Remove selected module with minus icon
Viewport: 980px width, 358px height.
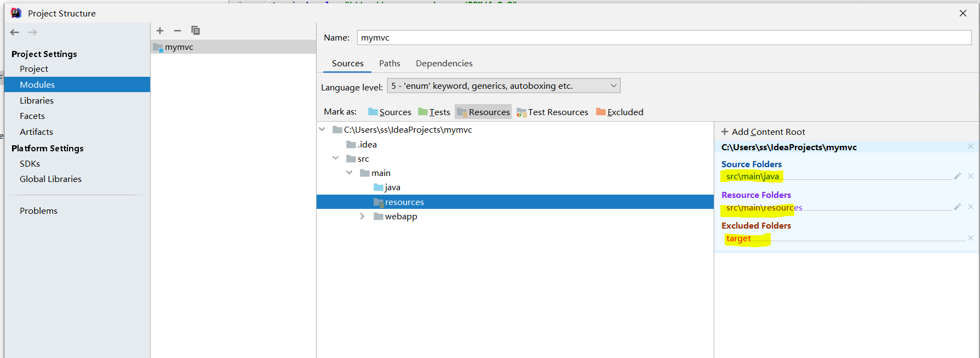[x=177, y=31]
